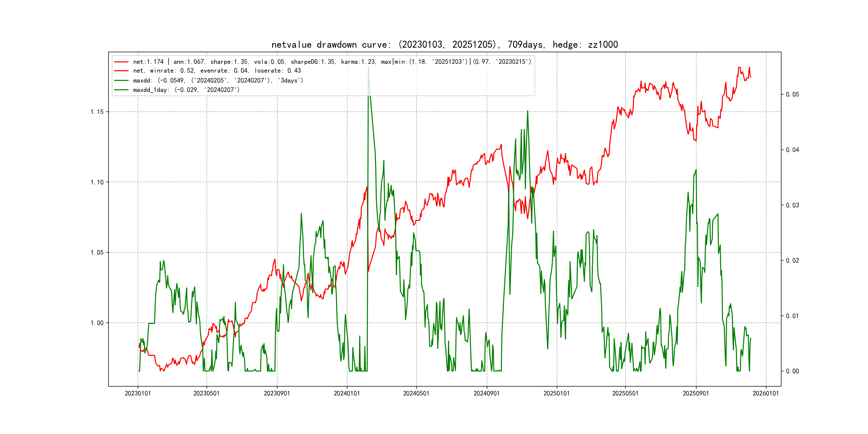Click the 20250901 x-axis tick label
This screenshot has height=434, width=868.
point(696,393)
